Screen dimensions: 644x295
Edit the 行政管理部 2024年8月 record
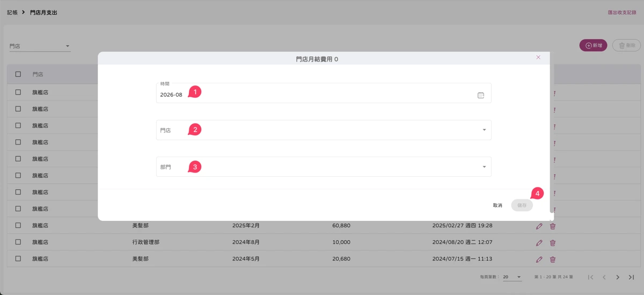(x=539, y=243)
